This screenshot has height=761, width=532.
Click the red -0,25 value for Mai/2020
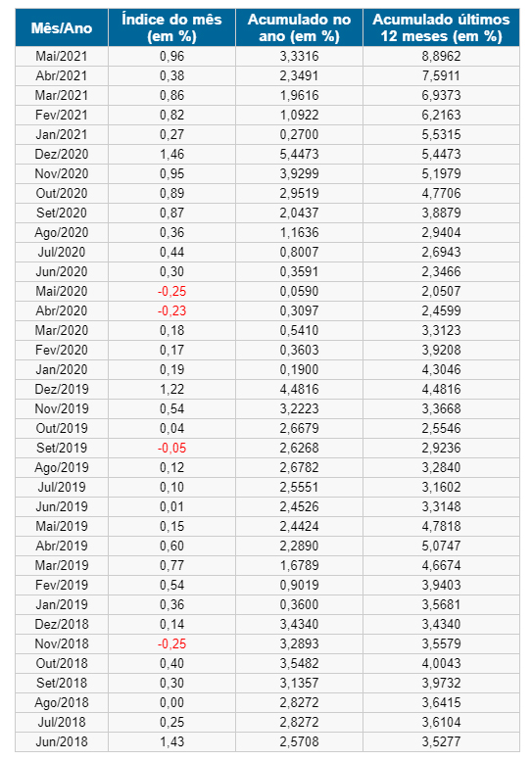171,291
